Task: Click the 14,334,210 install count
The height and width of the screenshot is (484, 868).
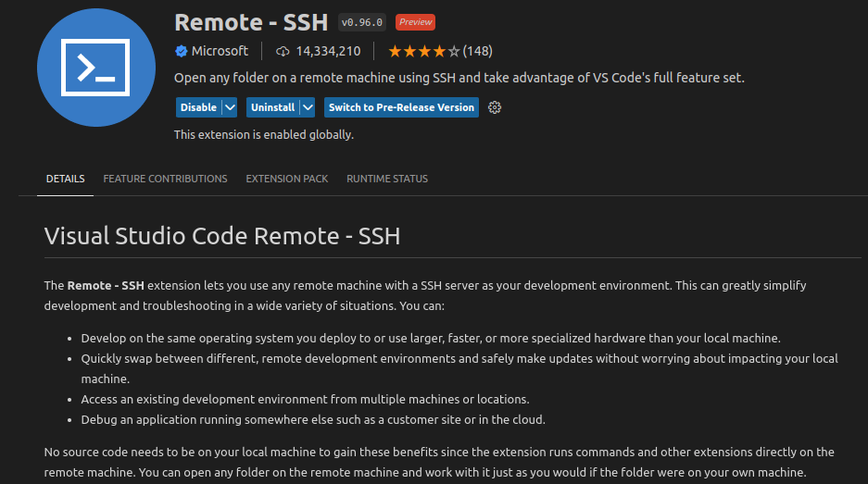Action: [x=328, y=52]
